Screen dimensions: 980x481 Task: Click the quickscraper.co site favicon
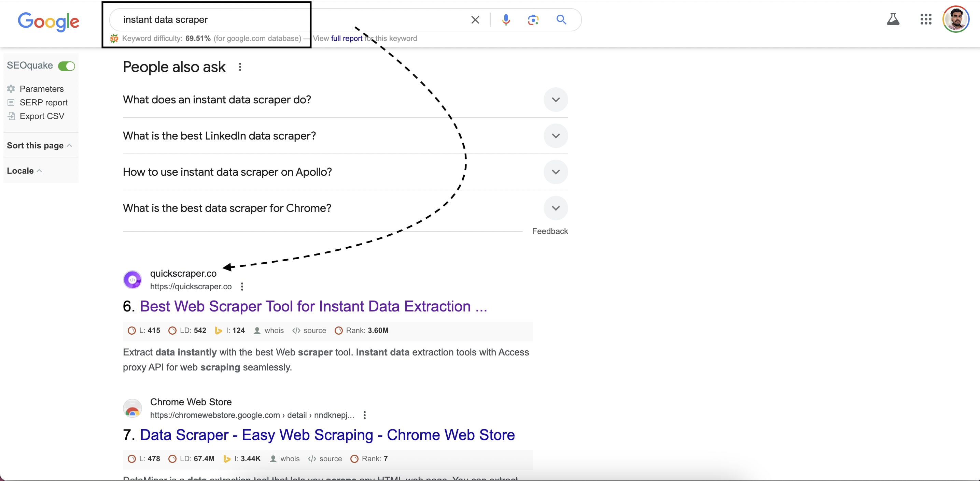point(132,280)
